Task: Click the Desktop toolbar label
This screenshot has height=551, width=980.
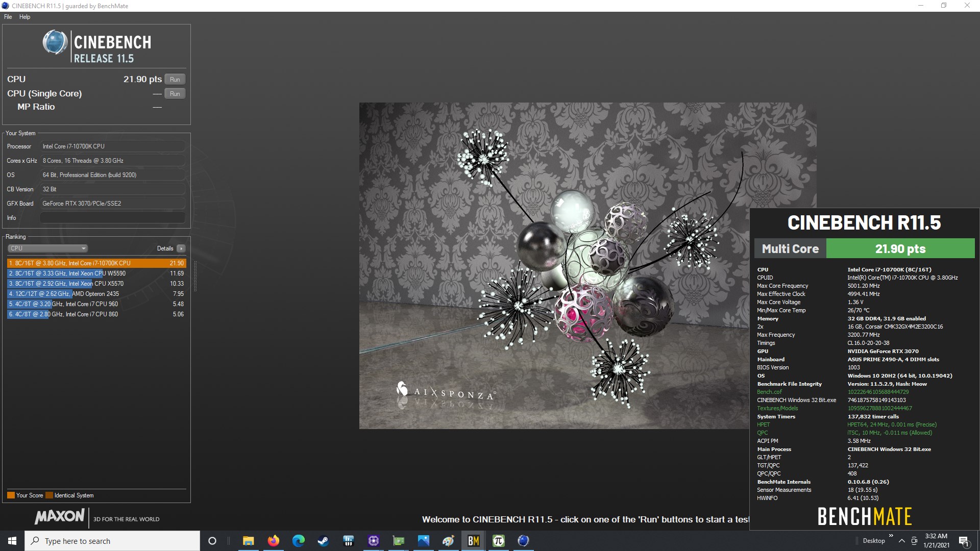Action: [874, 541]
